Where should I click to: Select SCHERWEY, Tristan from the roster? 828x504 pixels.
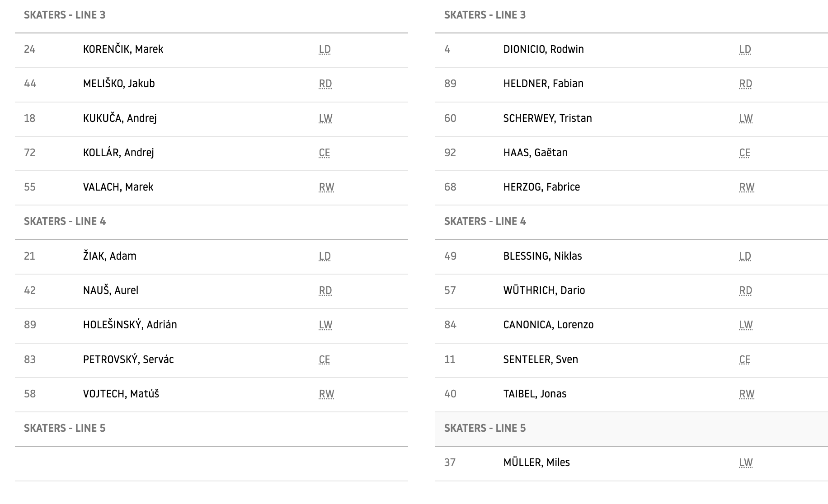click(547, 118)
